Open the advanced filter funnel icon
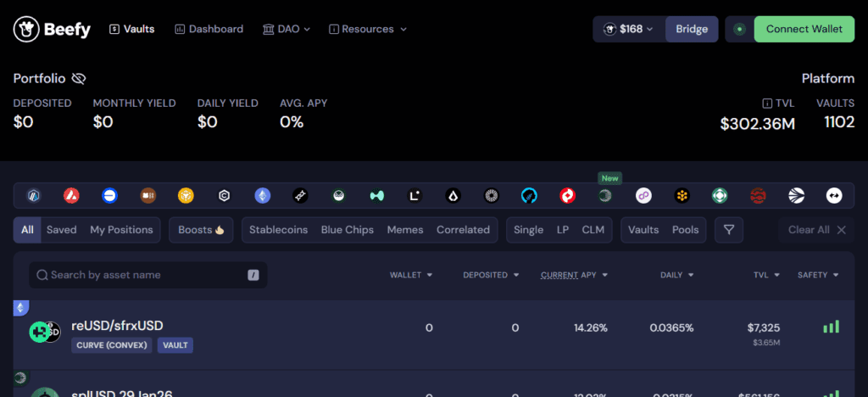 (x=728, y=230)
